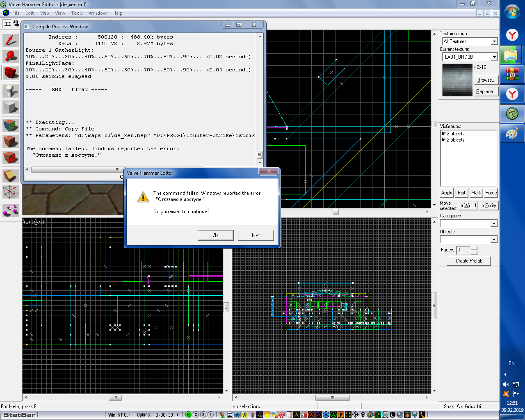Open the Edit menu
This screenshot has width=525, height=420.
[x=30, y=13]
